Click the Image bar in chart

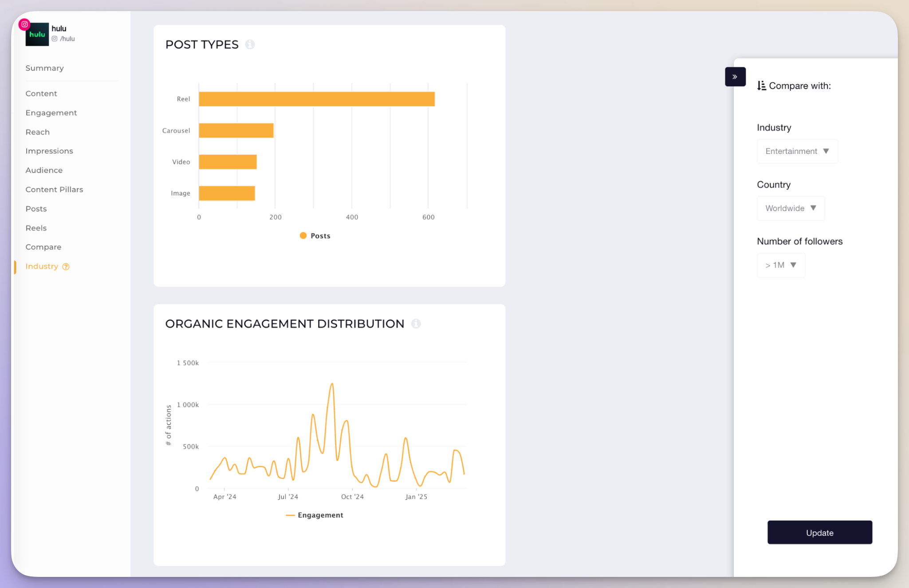pos(227,193)
